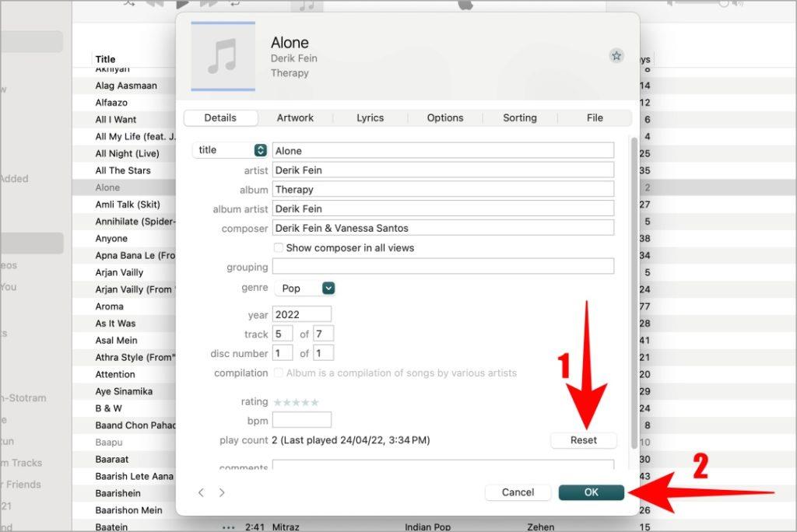Image resolution: width=797 pixels, height=532 pixels.
Task: Select Baarishein in the song list
Action: 118,493
